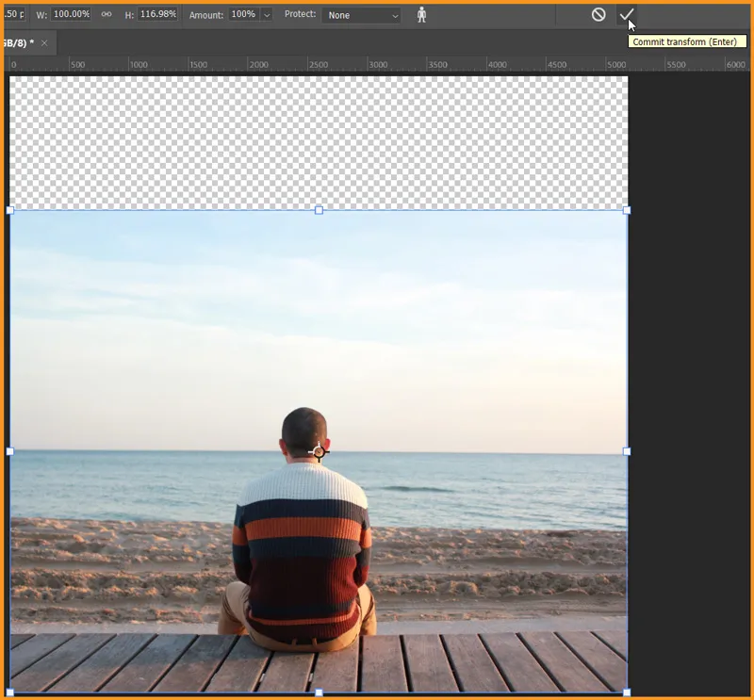
Task: Toggle the width-height aspect ratio link icon
Action: [107, 15]
